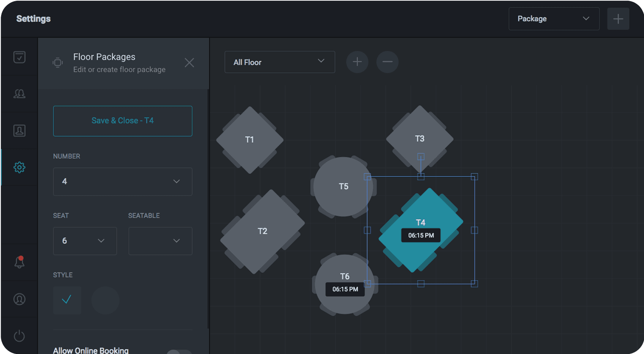The height and width of the screenshot is (354, 644).
Task: Select the settings gear in sidebar
Action: tap(19, 168)
